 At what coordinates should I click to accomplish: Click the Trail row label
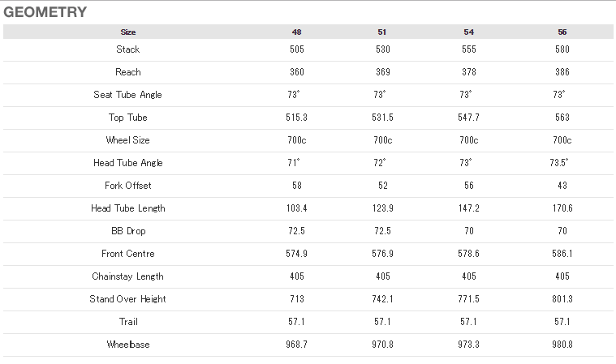click(128, 322)
